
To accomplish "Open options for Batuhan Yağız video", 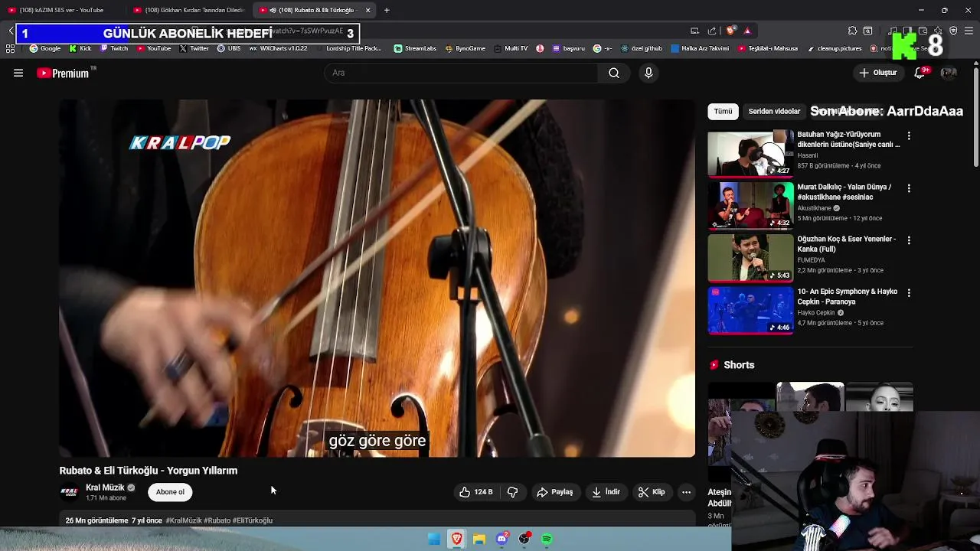I will [x=909, y=135].
